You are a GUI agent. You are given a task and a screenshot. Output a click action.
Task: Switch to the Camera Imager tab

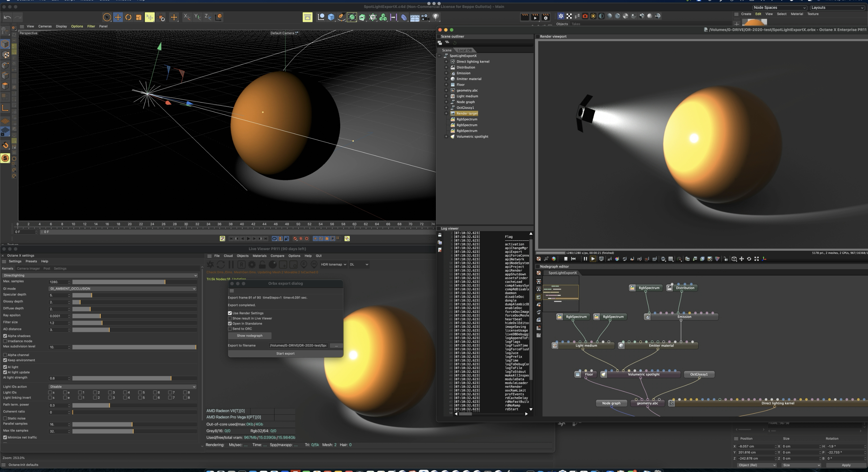pyautogui.click(x=28, y=269)
